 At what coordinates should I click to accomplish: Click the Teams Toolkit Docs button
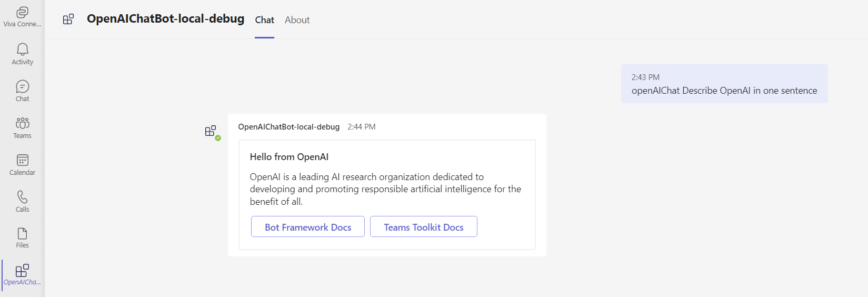(423, 227)
